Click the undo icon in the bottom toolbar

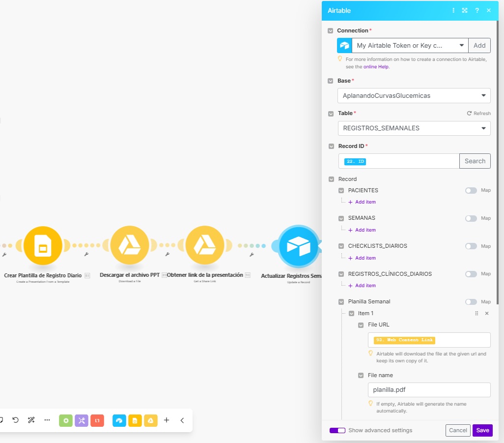pyautogui.click(x=15, y=420)
